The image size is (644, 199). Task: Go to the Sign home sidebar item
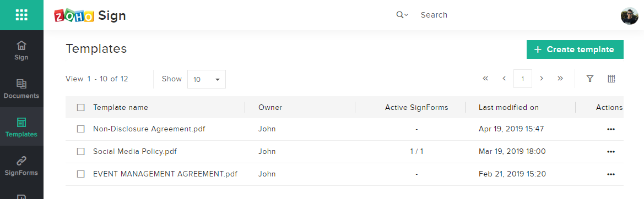pyautogui.click(x=21, y=51)
